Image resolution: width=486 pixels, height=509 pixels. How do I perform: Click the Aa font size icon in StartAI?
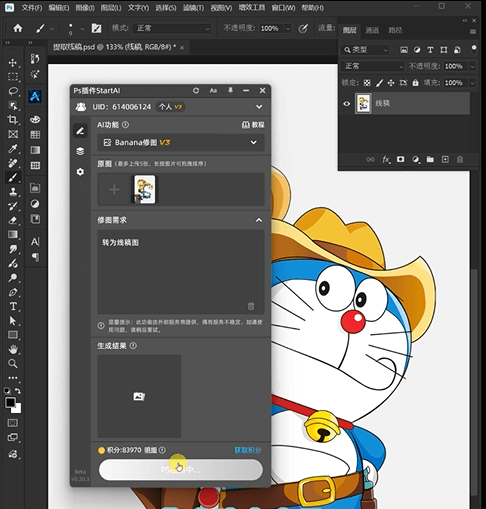pyautogui.click(x=213, y=91)
